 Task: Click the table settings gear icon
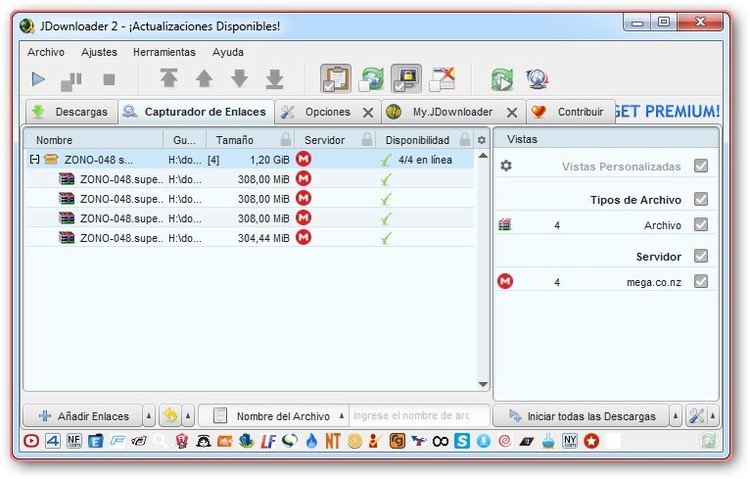[481, 140]
